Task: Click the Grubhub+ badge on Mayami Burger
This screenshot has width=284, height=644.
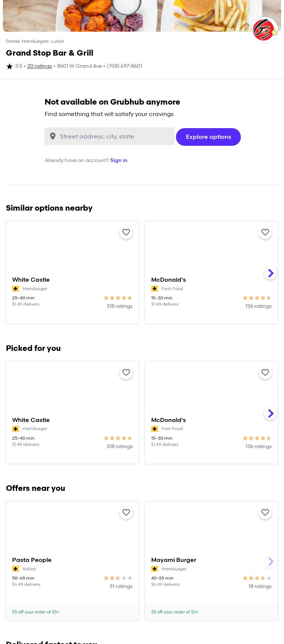Action: click(x=155, y=569)
